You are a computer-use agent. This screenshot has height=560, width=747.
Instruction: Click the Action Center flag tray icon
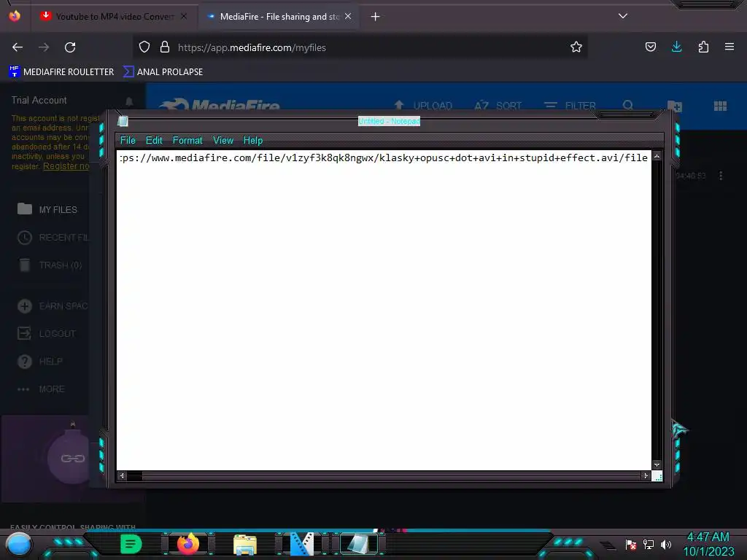coord(631,544)
